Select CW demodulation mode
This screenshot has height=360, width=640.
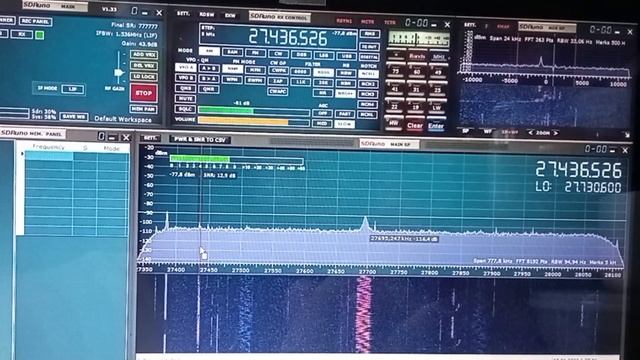(x=278, y=54)
